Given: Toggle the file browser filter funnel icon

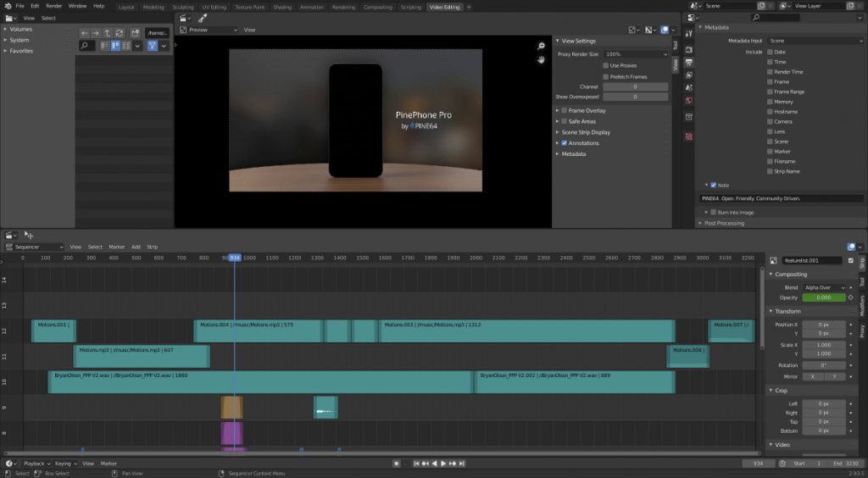Looking at the screenshot, I should [153, 46].
